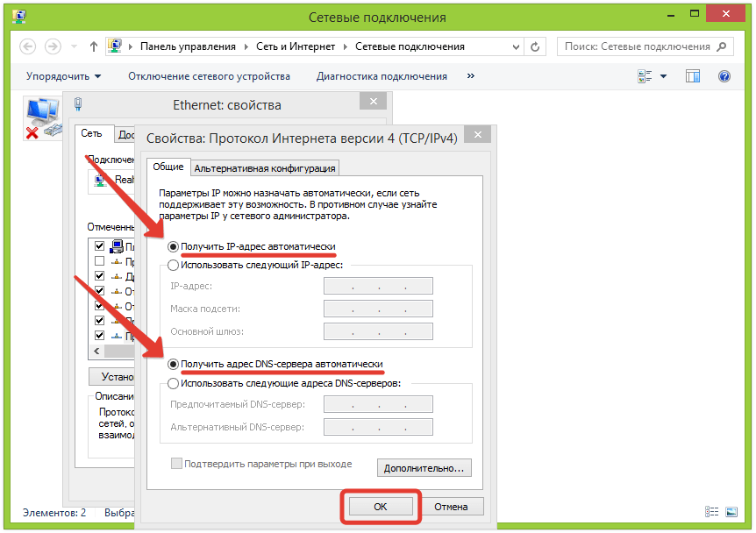This screenshot has height=533, width=756.
Task: Click 'Диагностика подключения' toolbar command
Action: pos(382,76)
